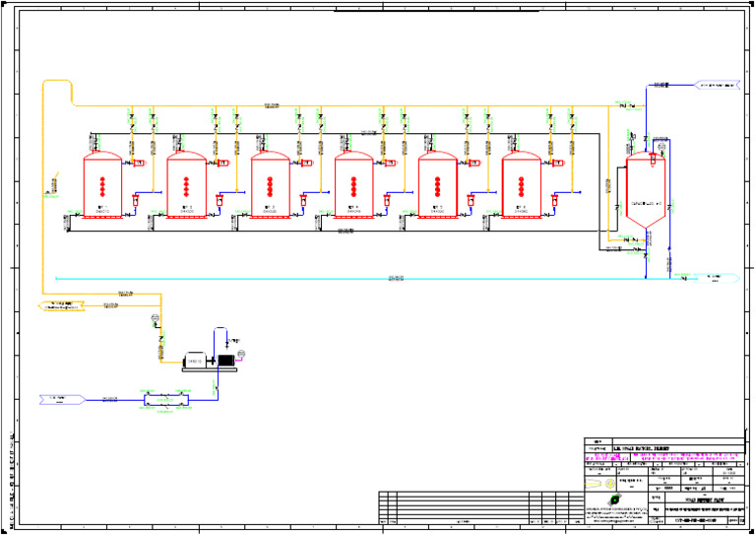Click the magenta notes text in title block
This screenshot has width=756, height=535.
(663, 457)
